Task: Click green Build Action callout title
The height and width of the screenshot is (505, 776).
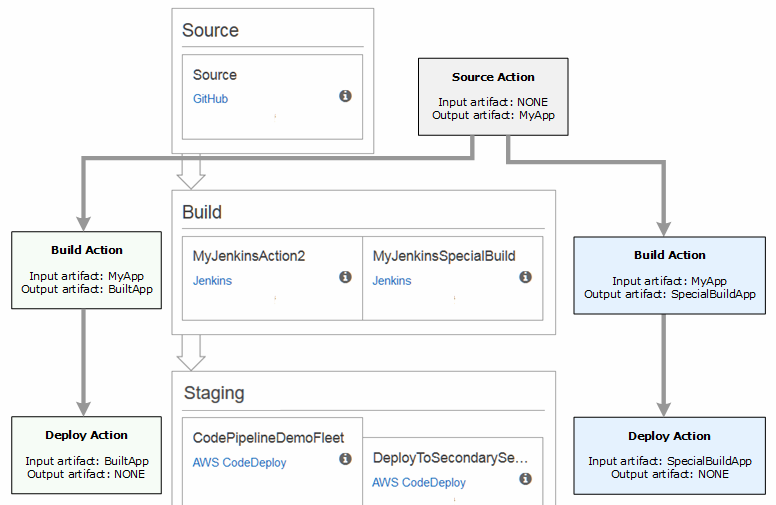Action: coord(87,250)
